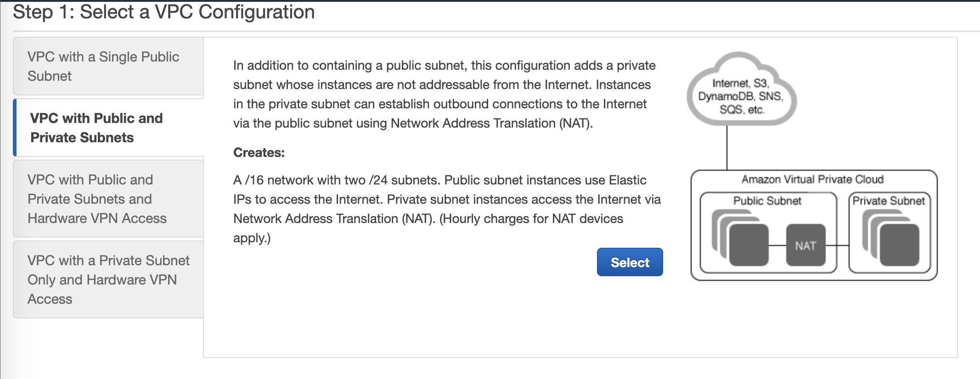Click the blue active indicator bar of selected tab

click(15, 128)
